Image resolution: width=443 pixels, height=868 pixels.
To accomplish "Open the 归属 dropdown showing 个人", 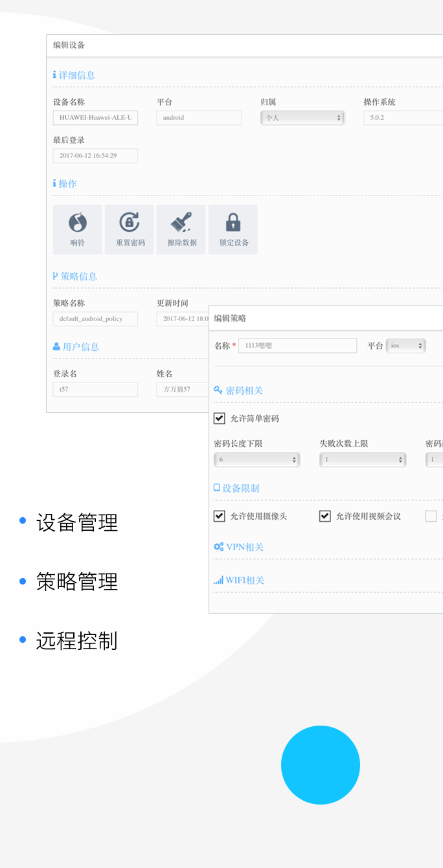I will pos(302,118).
